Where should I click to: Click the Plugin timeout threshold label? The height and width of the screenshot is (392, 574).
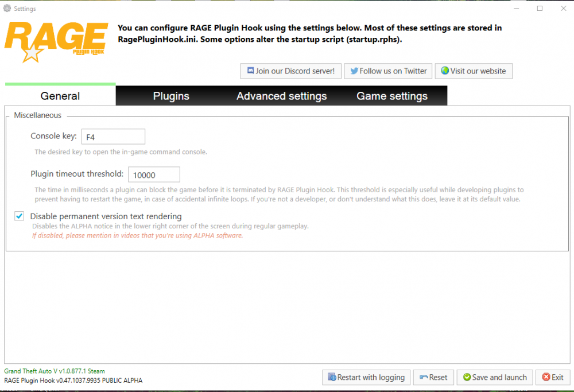pos(77,174)
